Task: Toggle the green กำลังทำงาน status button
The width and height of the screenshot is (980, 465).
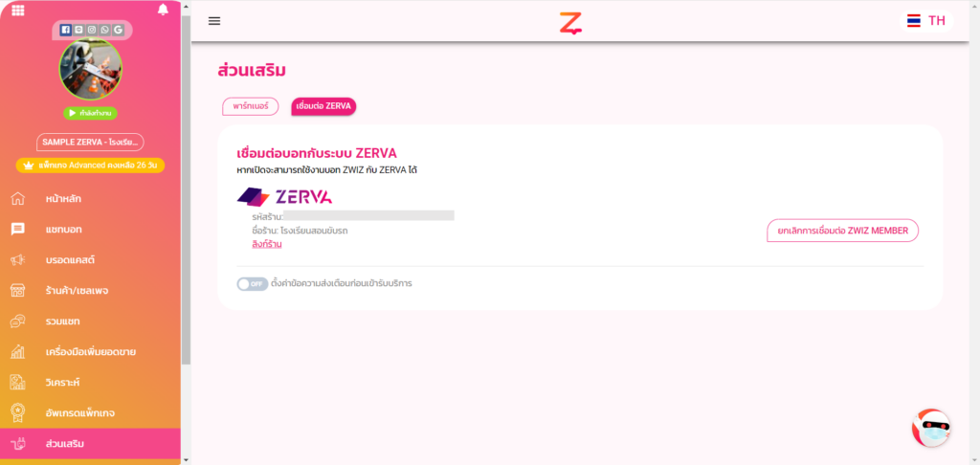Action: (90, 113)
